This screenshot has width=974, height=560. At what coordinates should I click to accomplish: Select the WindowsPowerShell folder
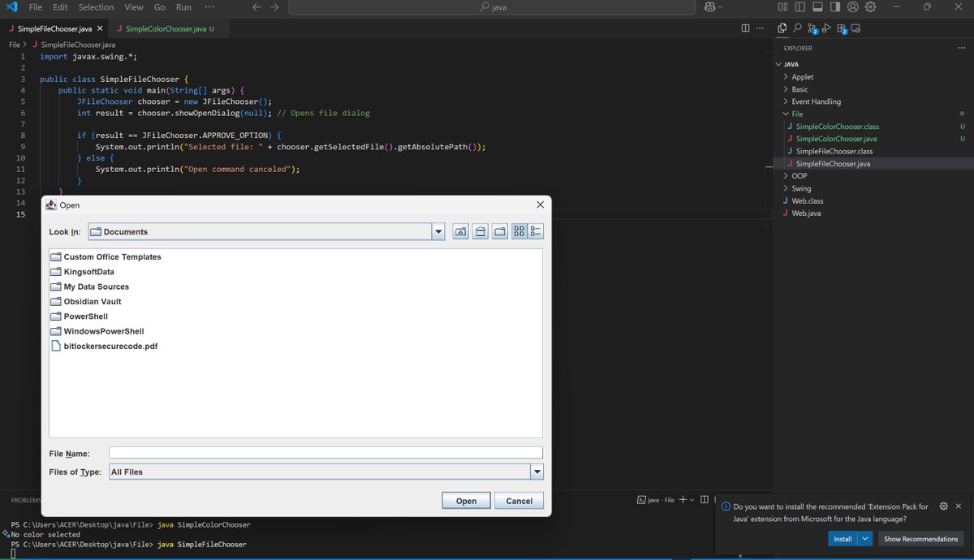(97, 331)
